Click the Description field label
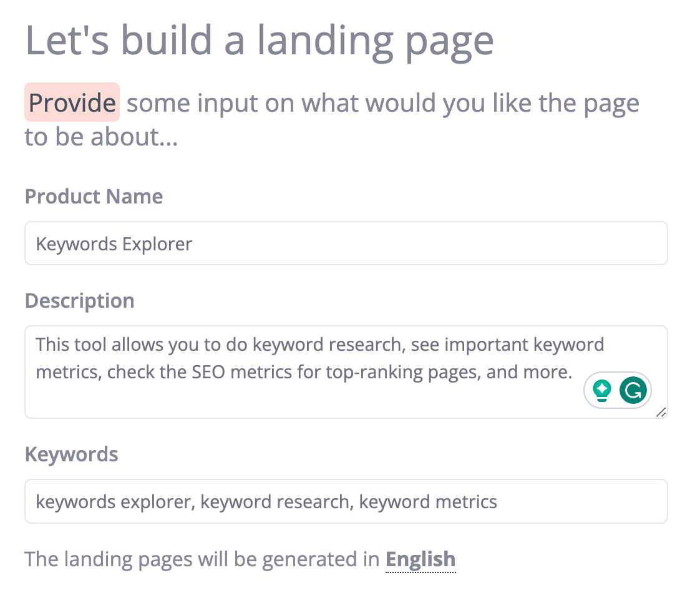700x603 pixels. pos(79,301)
